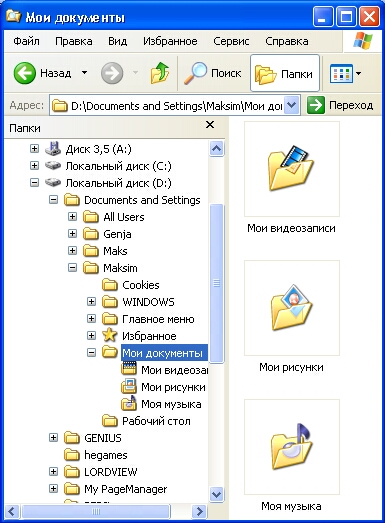Select All Users folder icon
The image size is (385, 523).
click(x=91, y=217)
